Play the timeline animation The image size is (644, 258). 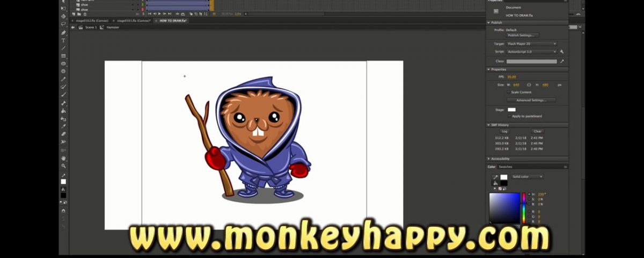(159, 14)
